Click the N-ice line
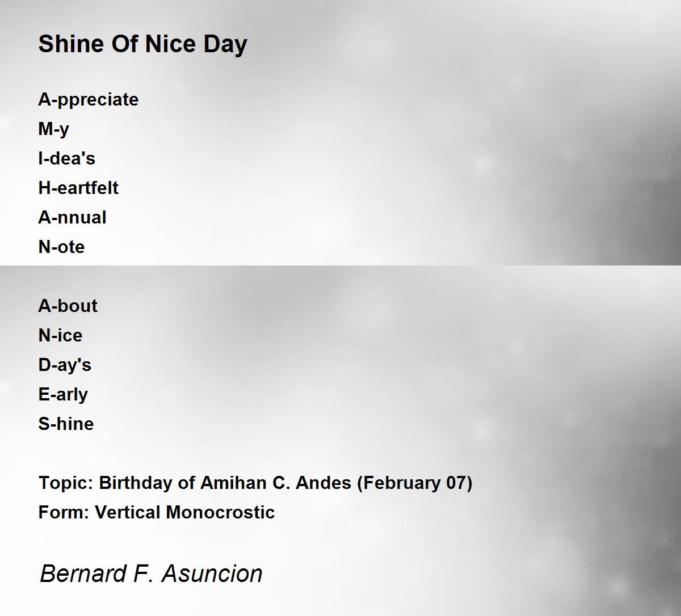Image resolution: width=681 pixels, height=616 pixels. tap(60, 335)
